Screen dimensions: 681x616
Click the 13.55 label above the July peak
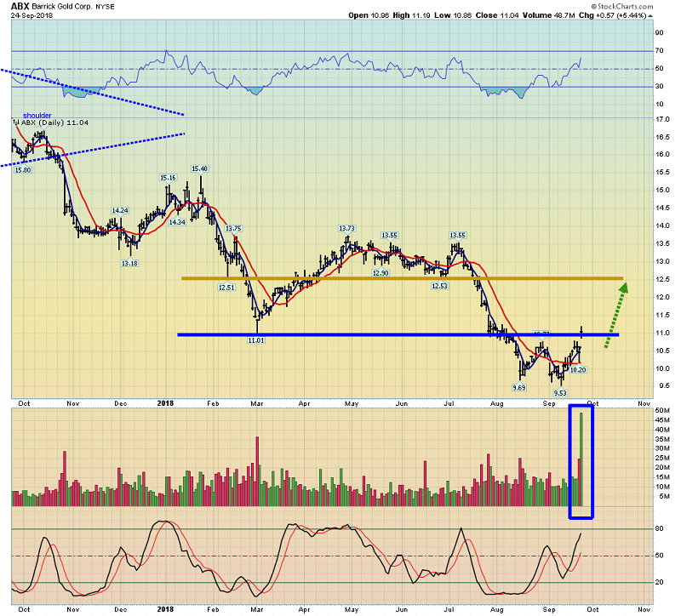457,236
